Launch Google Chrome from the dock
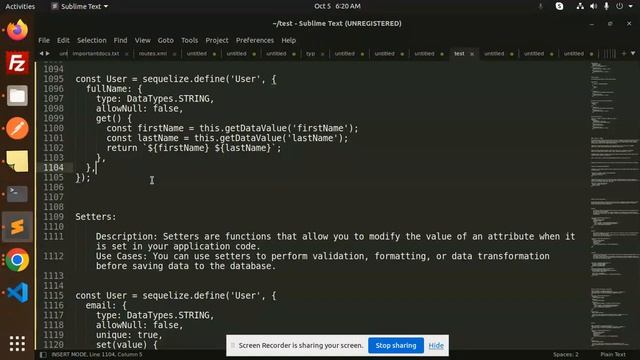The height and width of the screenshot is (360, 640). click(17, 260)
